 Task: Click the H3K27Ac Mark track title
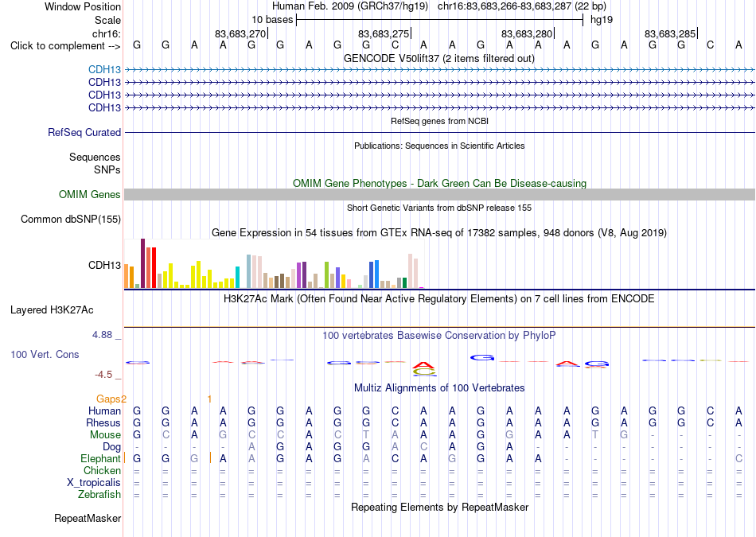tap(439, 298)
